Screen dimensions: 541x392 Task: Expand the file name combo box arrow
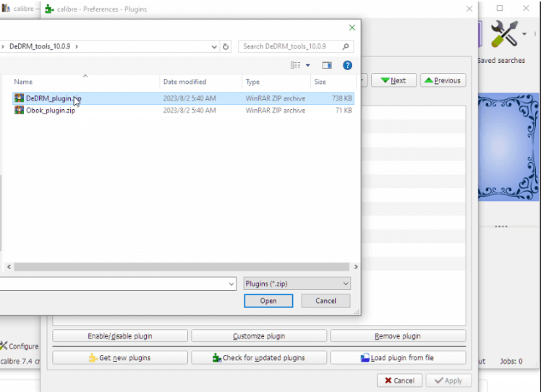point(231,284)
